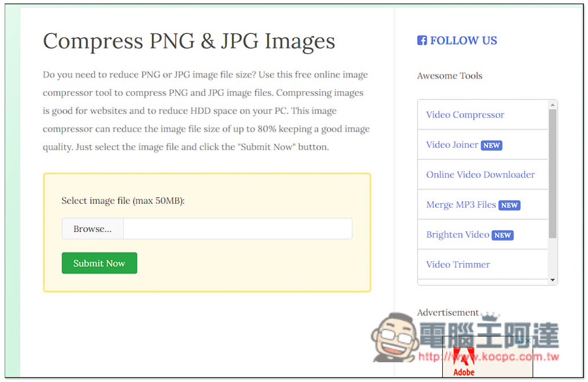Open the Video Compressor tool
The height and width of the screenshot is (382, 588).
click(465, 115)
